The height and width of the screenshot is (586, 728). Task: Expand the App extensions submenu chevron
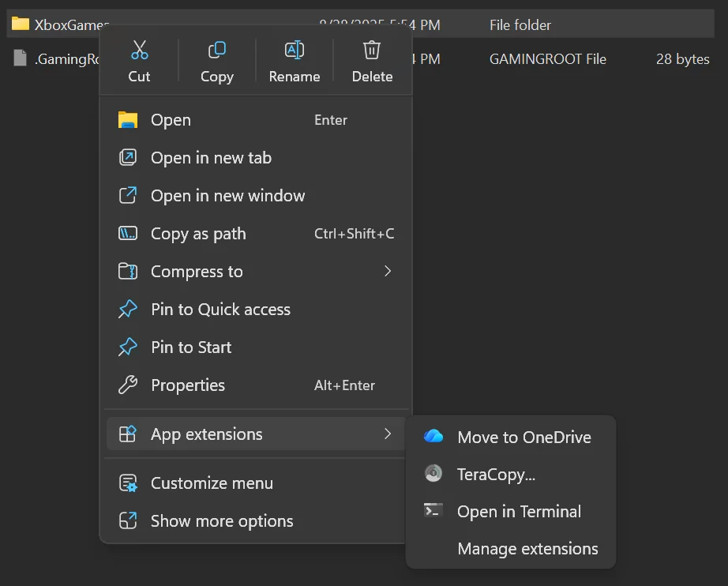click(x=388, y=434)
